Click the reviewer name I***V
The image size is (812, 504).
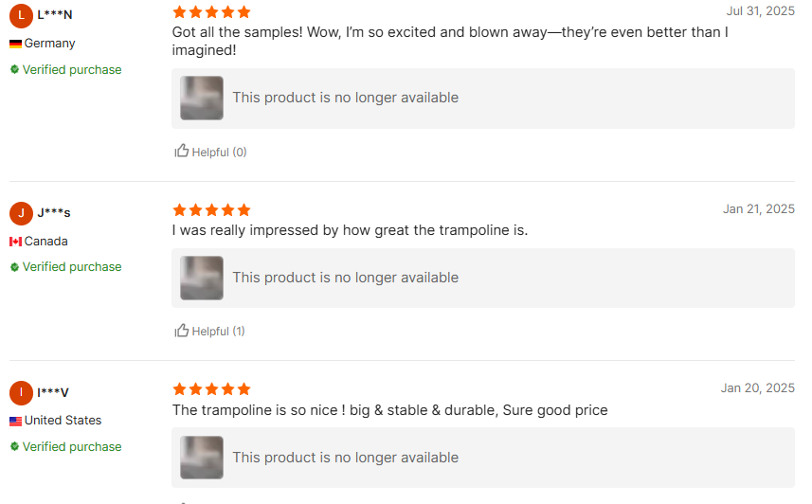[53, 392]
